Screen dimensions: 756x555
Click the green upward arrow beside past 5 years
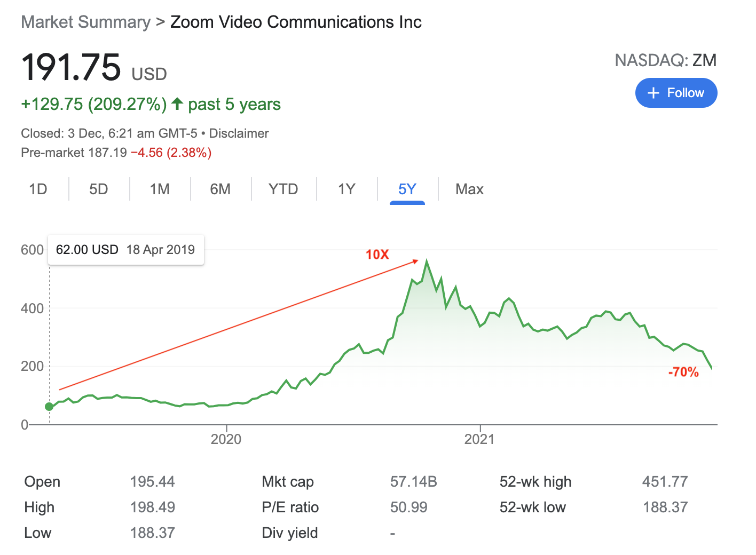pos(177,104)
